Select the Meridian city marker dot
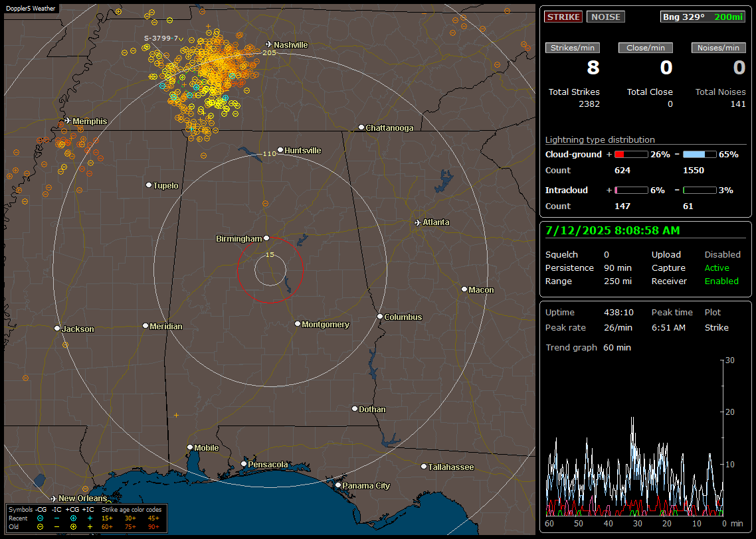 pyautogui.click(x=145, y=326)
